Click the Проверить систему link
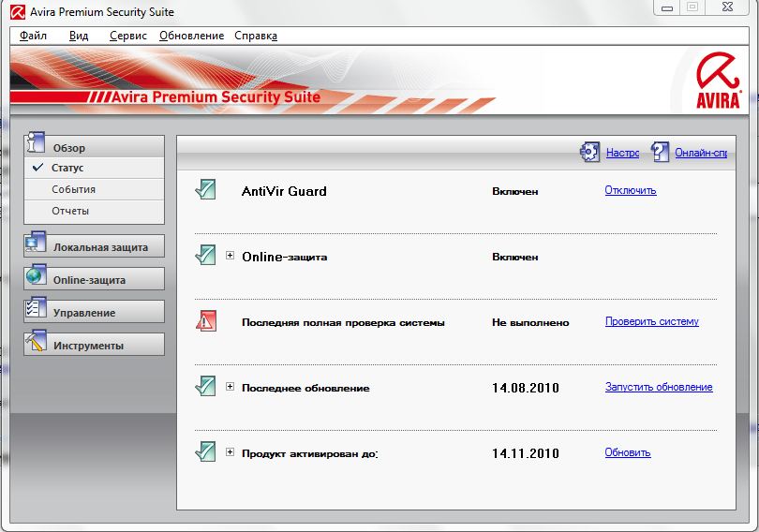This screenshot has width=759, height=532. (x=652, y=321)
